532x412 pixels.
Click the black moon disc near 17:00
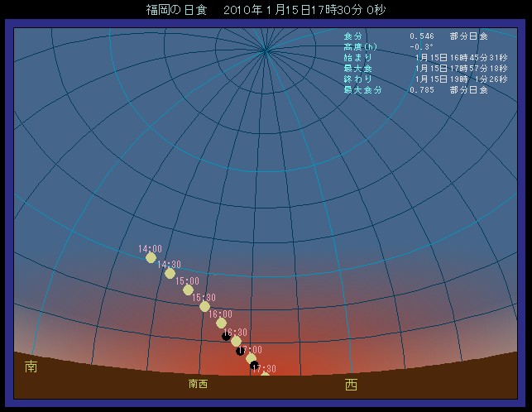tap(241, 351)
